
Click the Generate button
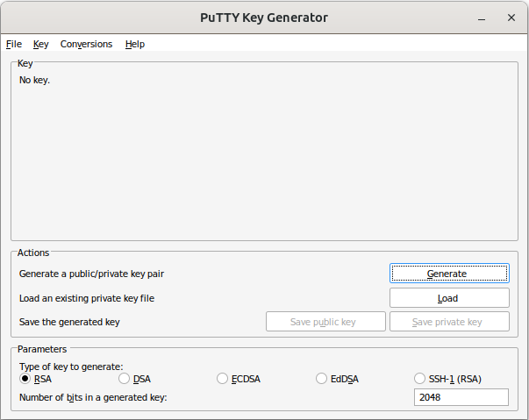(449, 274)
